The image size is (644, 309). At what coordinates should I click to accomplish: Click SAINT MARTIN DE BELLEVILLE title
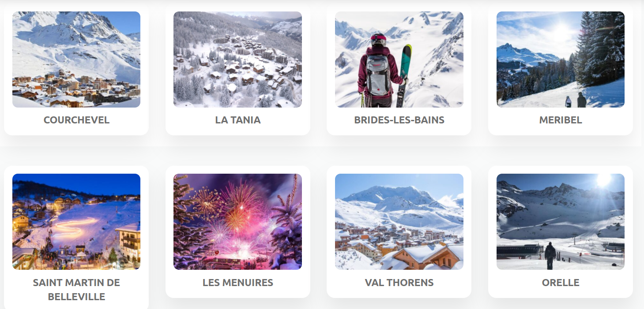click(76, 290)
